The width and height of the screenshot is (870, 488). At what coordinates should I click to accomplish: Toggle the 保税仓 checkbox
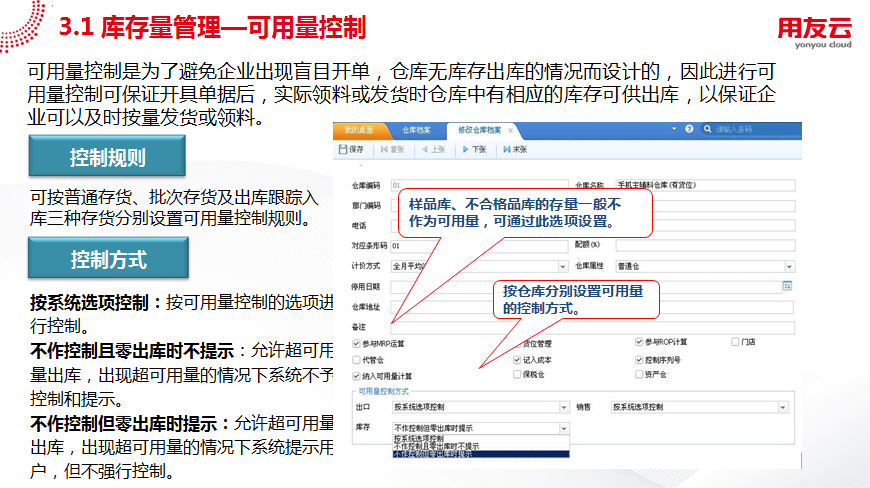(x=517, y=374)
